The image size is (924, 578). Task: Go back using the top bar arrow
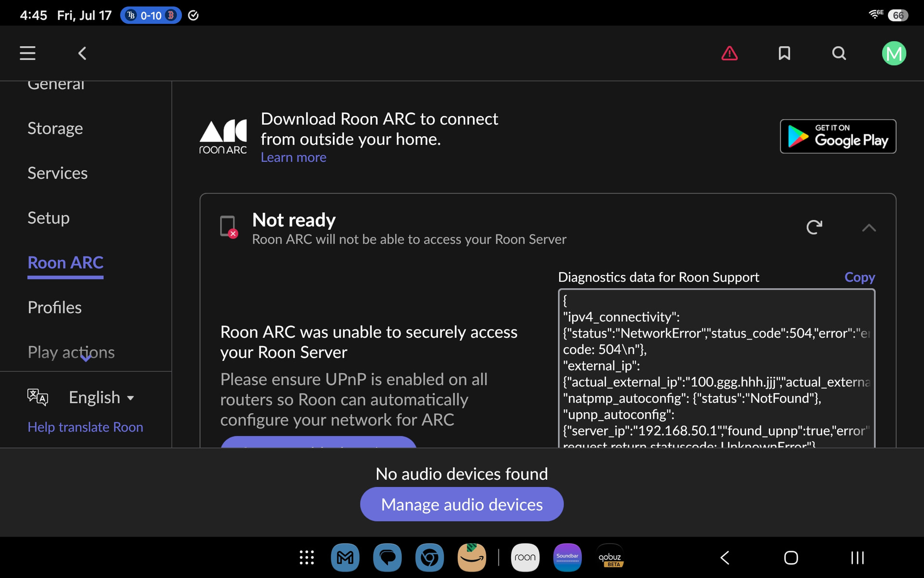pyautogui.click(x=82, y=53)
